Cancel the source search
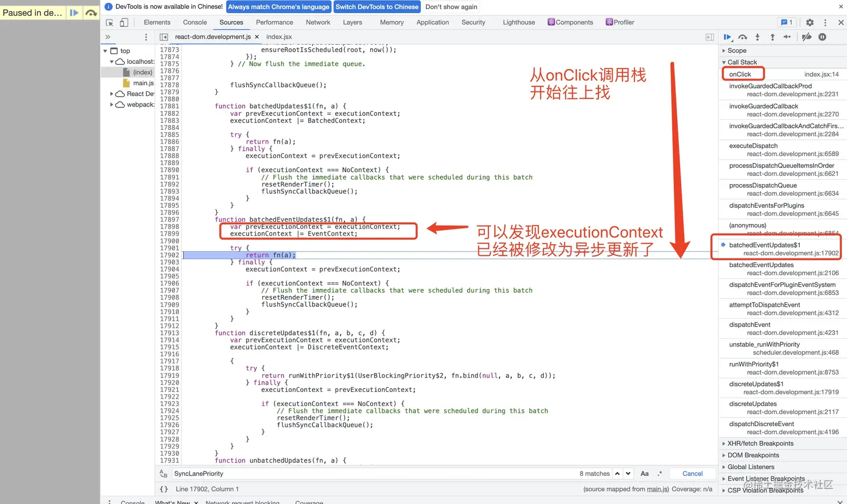This screenshot has width=847, height=504. (692, 474)
